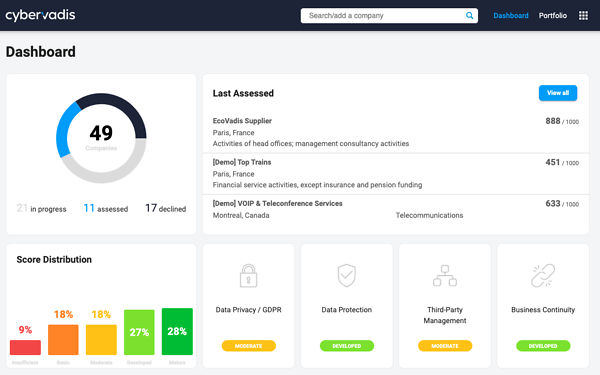Click the Data Protection DEVELOPED badge

coord(347,346)
